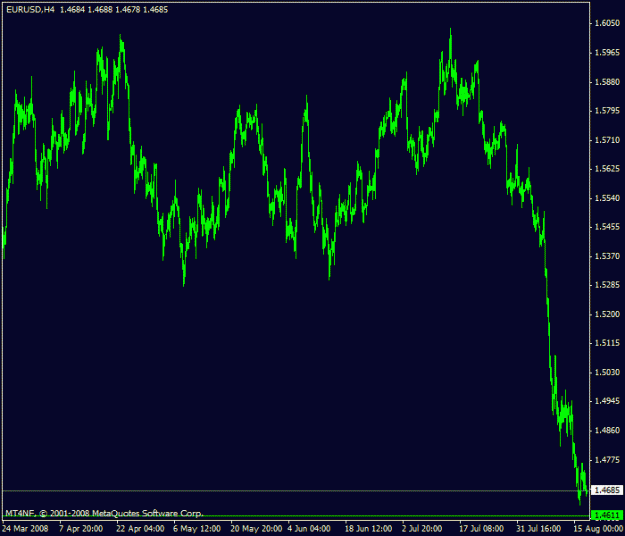
Task: Click the EURUSD,H4 chart title text
Action: pyautogui.click(x=30, y=10)
